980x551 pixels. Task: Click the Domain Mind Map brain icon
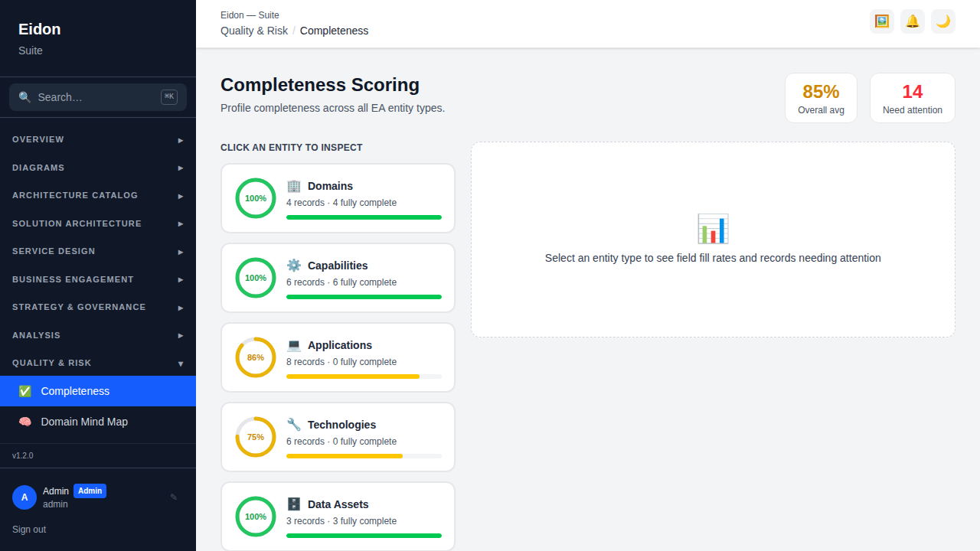[x=24, y=422]
